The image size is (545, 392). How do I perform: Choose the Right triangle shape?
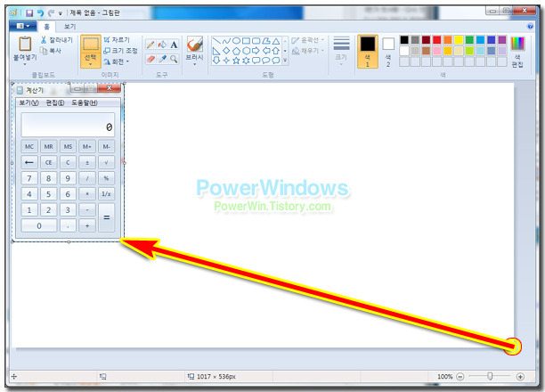click(216, 51)
